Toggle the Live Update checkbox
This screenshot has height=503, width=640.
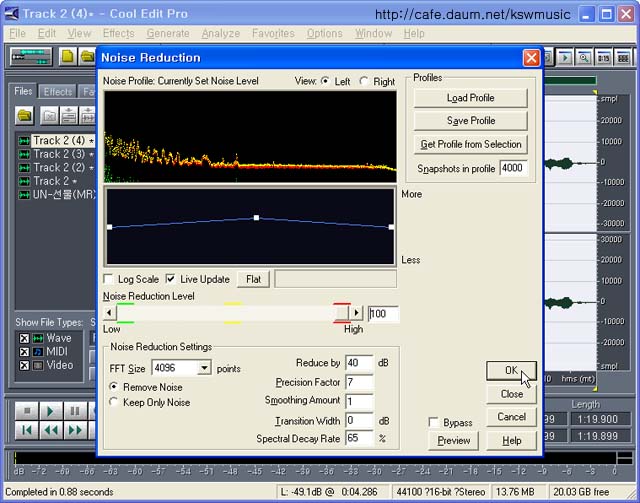click(170, 279)
